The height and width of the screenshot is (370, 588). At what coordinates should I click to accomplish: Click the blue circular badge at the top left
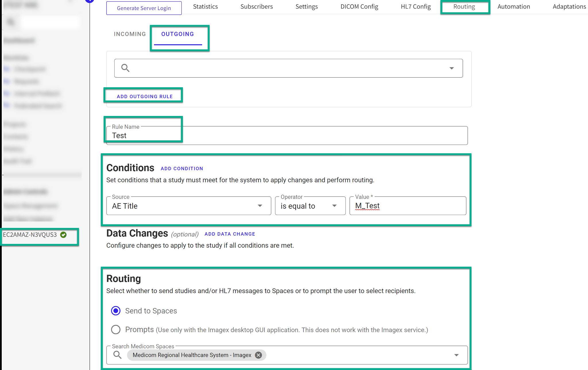[x=90, y=1]
